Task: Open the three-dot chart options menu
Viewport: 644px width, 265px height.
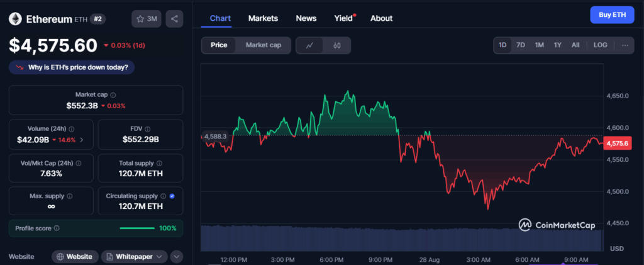Action: pyautogui.click(x=625, y=45)
